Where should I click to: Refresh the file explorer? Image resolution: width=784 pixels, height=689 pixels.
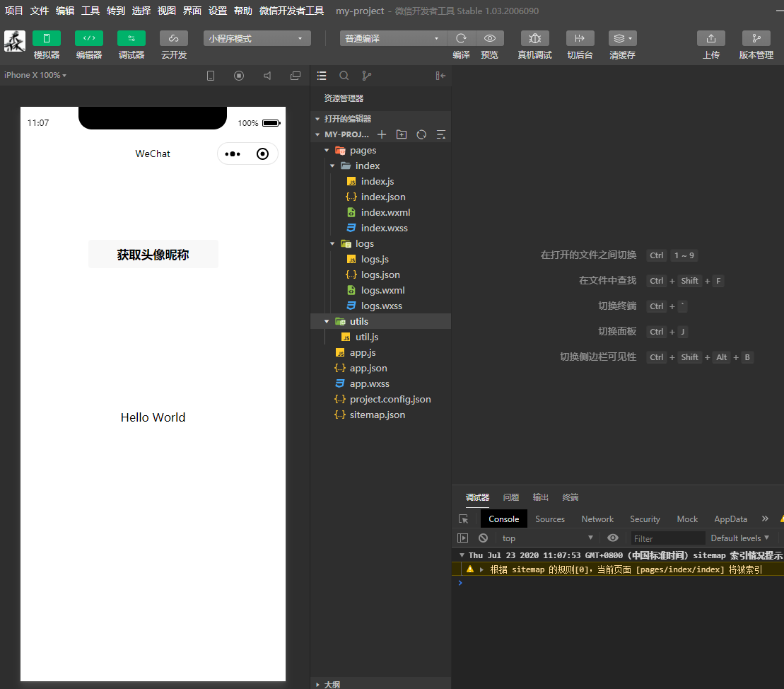click(x=421, y=134)
